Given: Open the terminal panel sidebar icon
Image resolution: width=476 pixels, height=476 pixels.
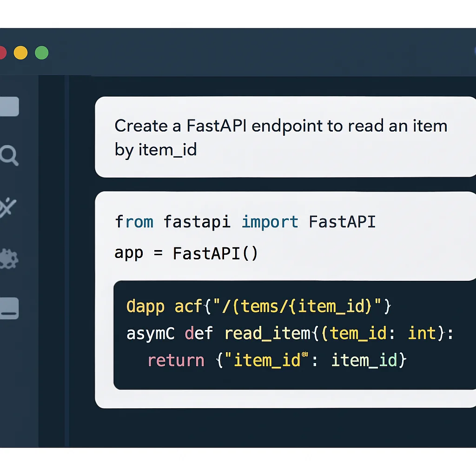Looking at the screenshot, I should coord(9,309).
